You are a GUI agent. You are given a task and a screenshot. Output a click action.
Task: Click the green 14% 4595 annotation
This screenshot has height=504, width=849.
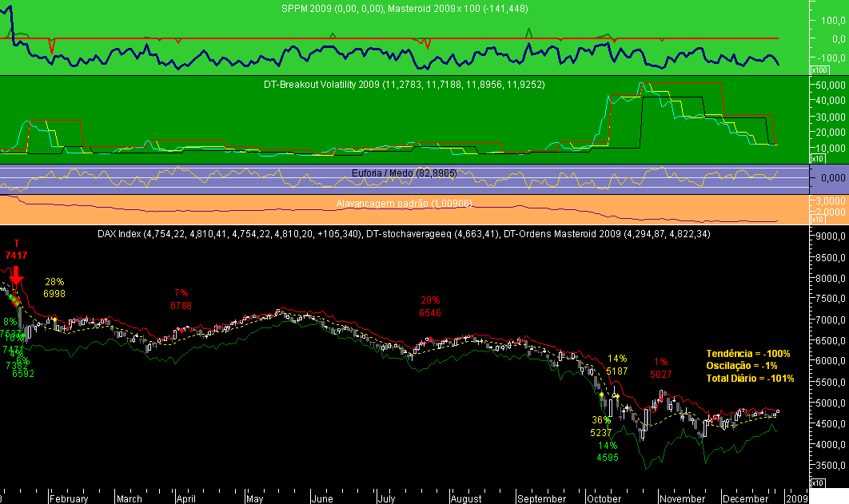(x=608, y=451)
